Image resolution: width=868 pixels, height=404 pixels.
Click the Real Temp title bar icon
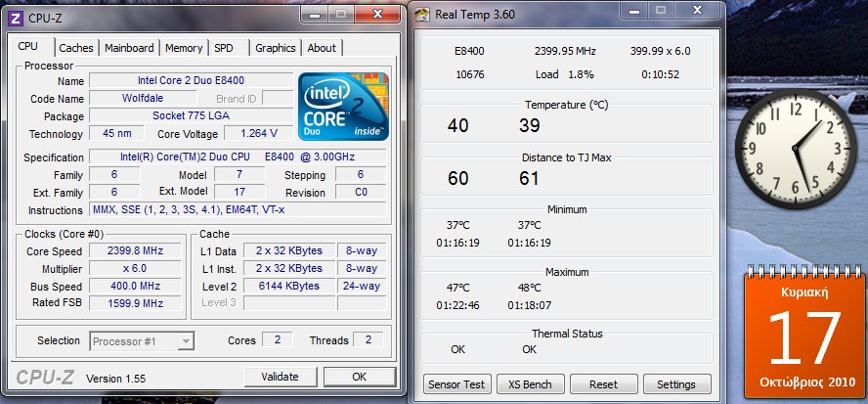click(422, 15)
